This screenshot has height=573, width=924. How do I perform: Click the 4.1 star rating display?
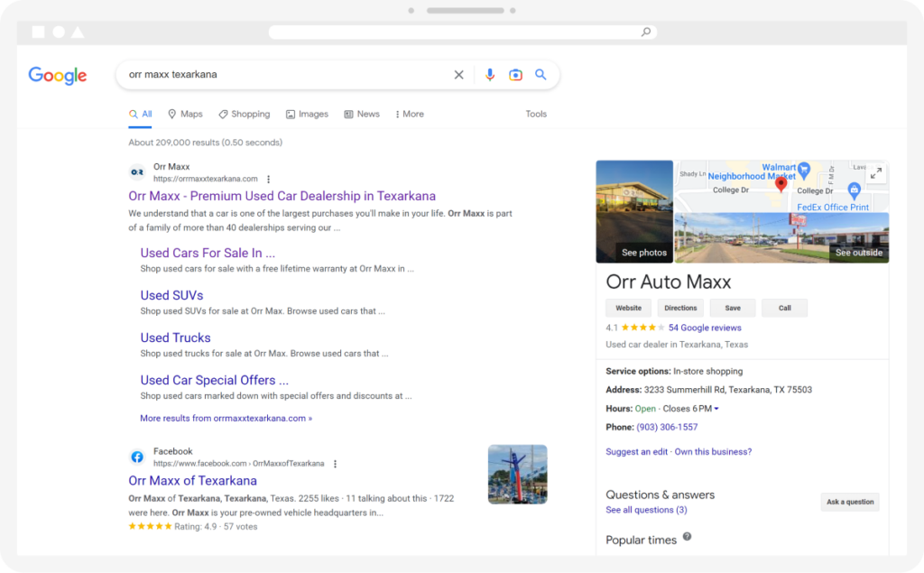636,328
